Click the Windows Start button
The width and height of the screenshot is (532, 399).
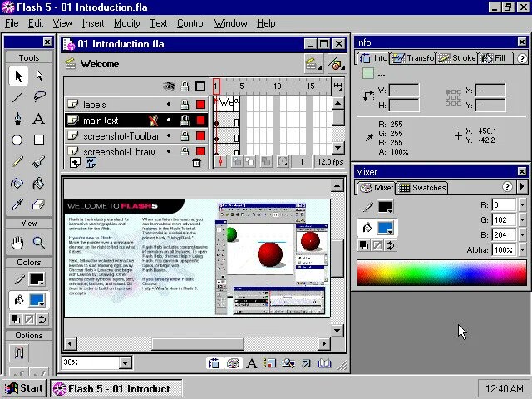[23, 388]
